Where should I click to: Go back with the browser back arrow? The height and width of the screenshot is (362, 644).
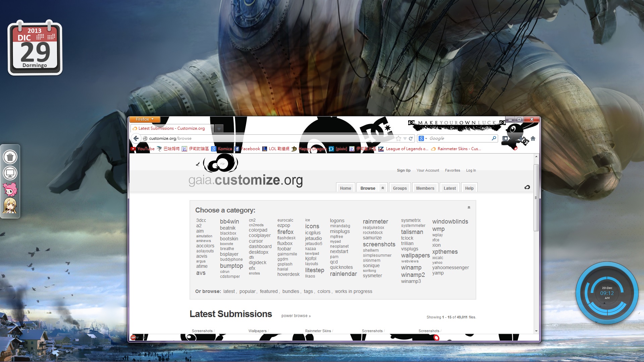136,138
